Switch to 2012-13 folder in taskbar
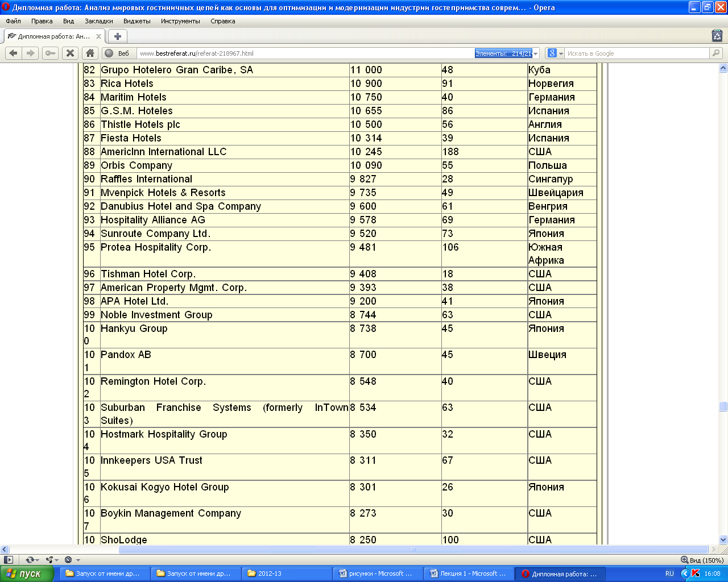 287,573
